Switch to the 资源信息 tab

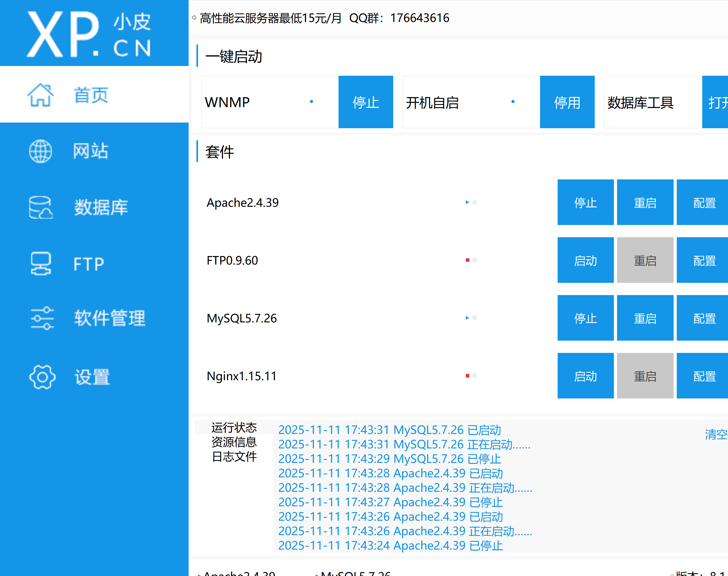click(x=234, y=442)
